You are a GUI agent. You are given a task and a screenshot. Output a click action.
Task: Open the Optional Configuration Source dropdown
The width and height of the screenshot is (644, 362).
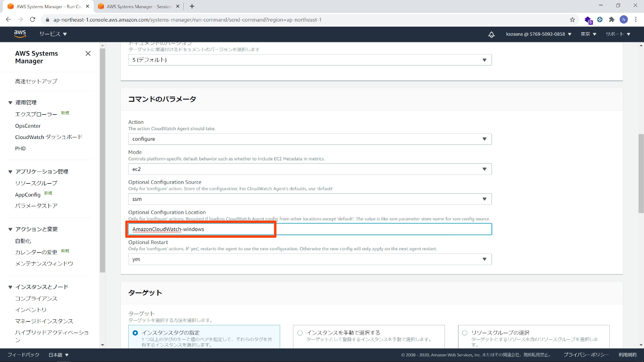(310, 199)
